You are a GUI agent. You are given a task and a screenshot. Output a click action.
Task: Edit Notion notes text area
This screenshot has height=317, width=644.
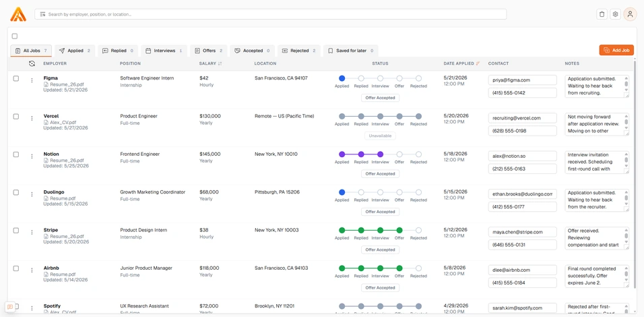click(x=596, y=162)
